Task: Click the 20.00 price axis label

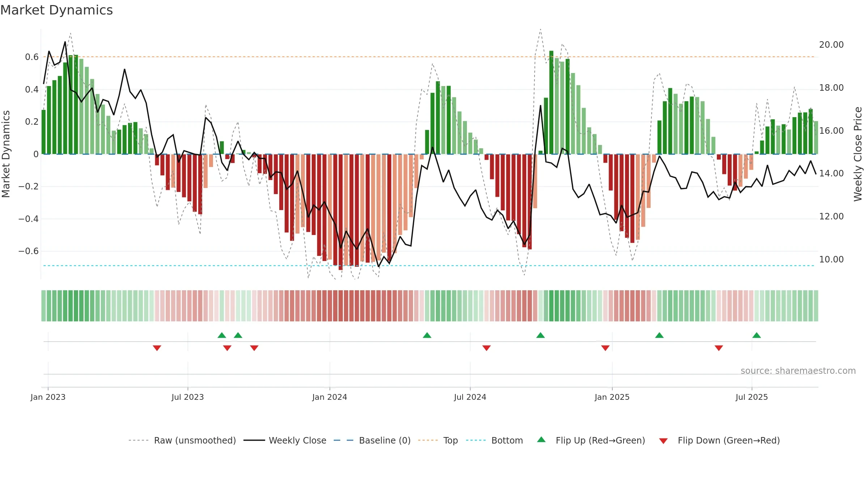Action: click(x=831, y=44)
